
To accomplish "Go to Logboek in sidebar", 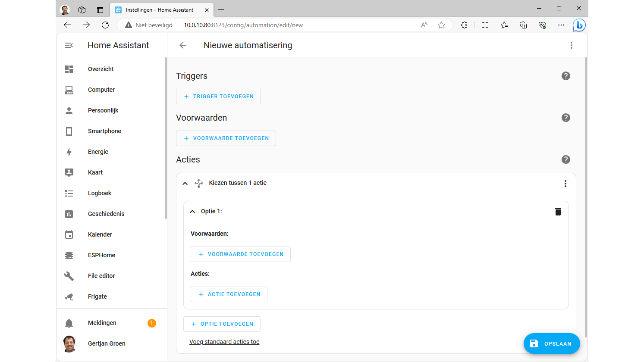I will click(100, 193).
